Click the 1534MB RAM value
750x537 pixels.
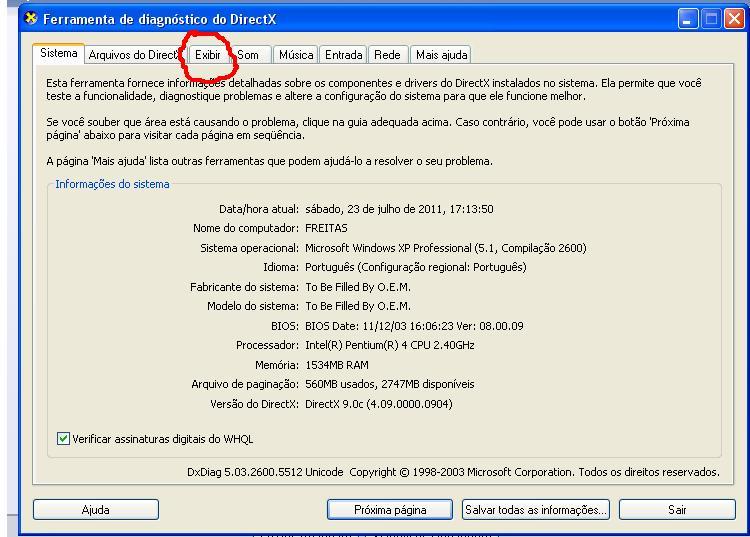337,365
